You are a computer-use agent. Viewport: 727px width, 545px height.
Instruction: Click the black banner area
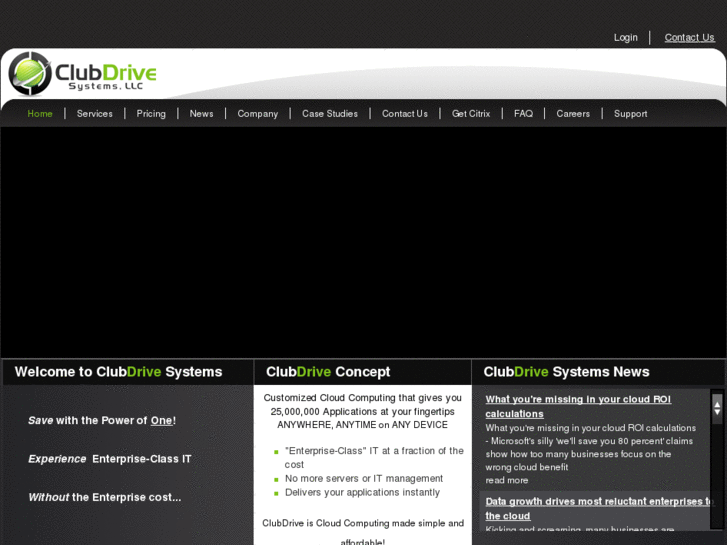tap(363, 242)
